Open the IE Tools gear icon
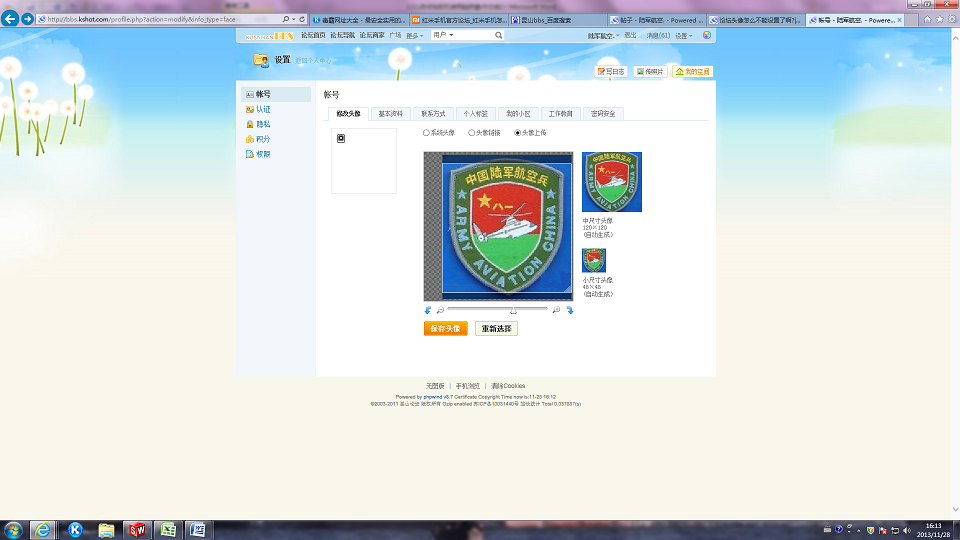 952,20
